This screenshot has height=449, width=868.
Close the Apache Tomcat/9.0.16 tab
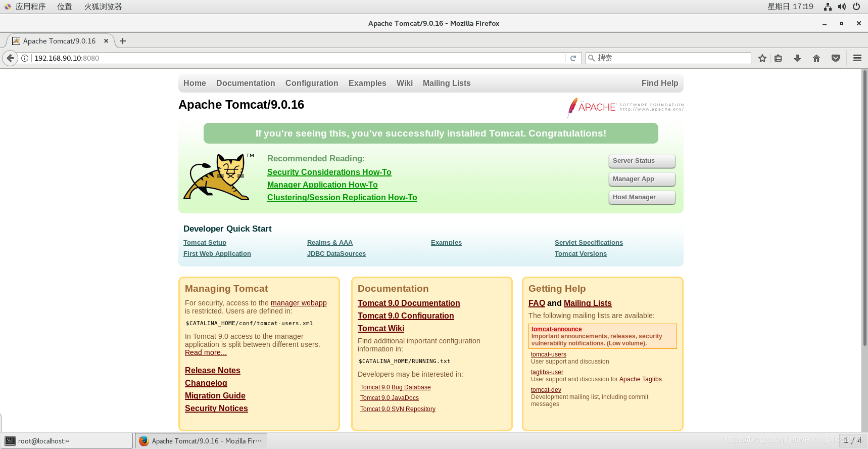[x=106, y=41]
